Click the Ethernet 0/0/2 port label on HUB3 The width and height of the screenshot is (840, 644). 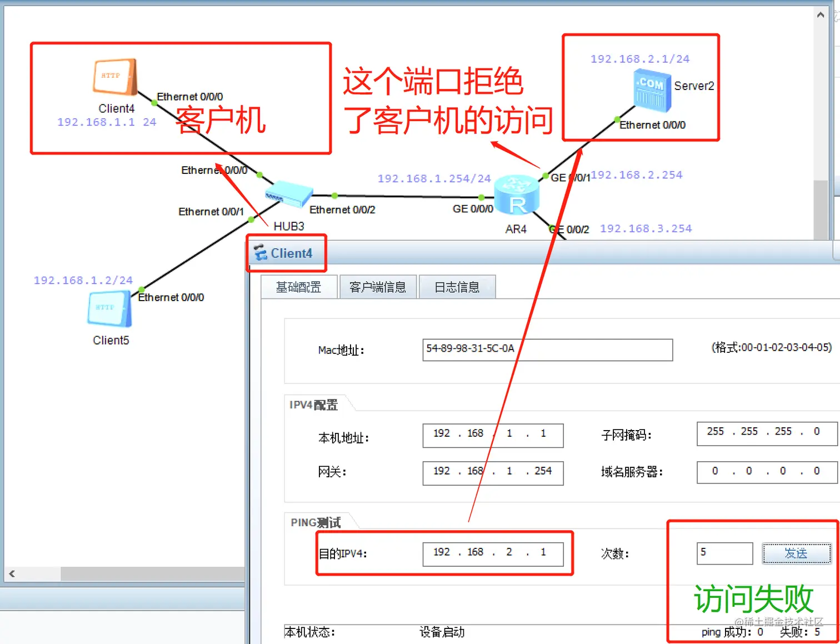click(x=342, y=209)
